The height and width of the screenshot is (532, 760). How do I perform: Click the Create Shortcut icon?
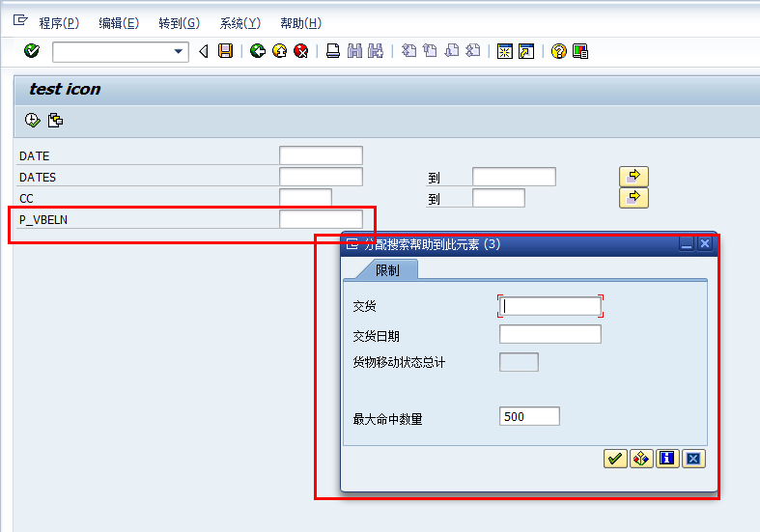(x=526, y=51)
